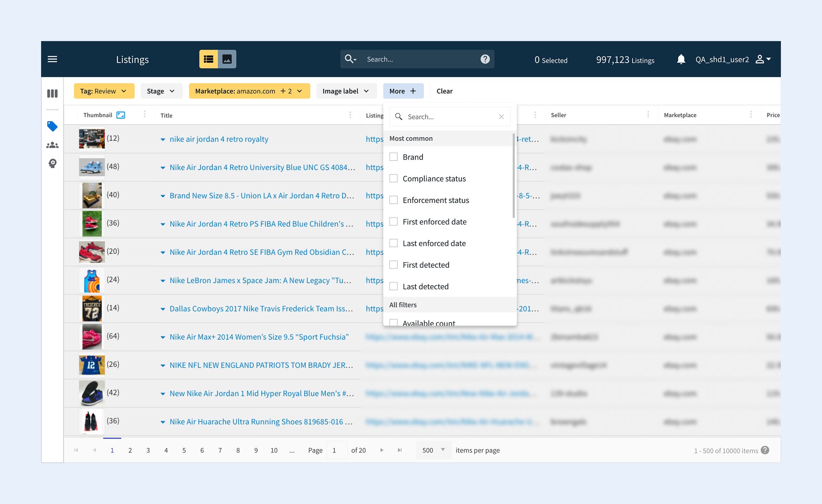
Task: Click the filter list scrollbar
Action: coord(513,175)
